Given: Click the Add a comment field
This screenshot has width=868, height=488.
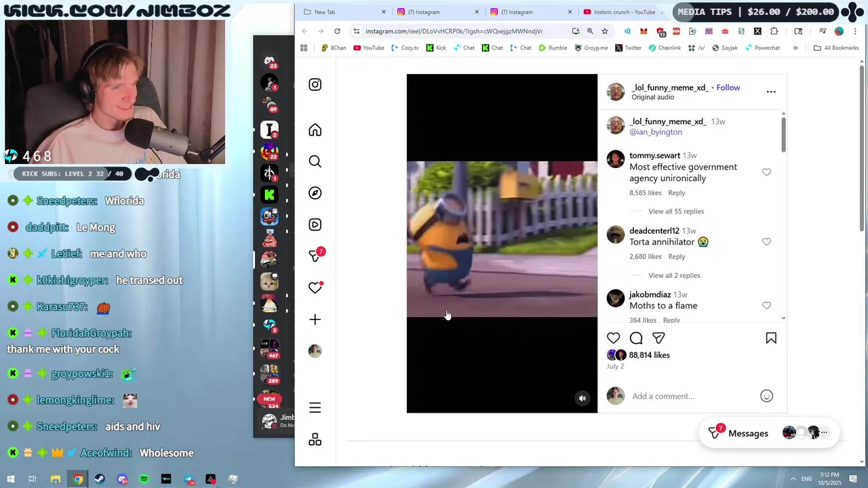Looking at the screenshot, I should pos(692,396).
